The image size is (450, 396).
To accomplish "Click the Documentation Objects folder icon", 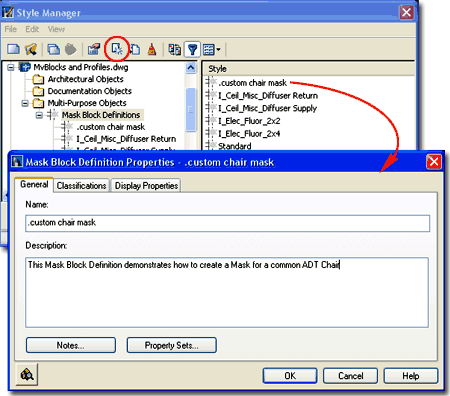I will tap(38, 91).
